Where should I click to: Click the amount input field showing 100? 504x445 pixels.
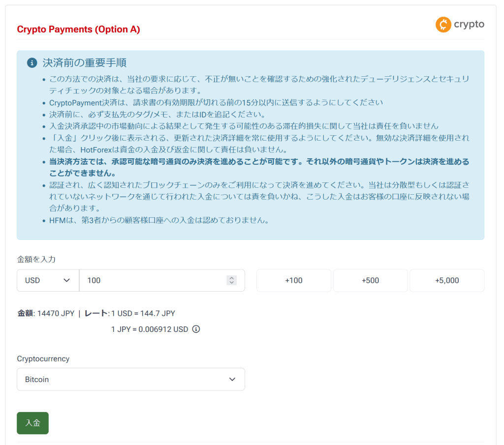tap(162, 280)
